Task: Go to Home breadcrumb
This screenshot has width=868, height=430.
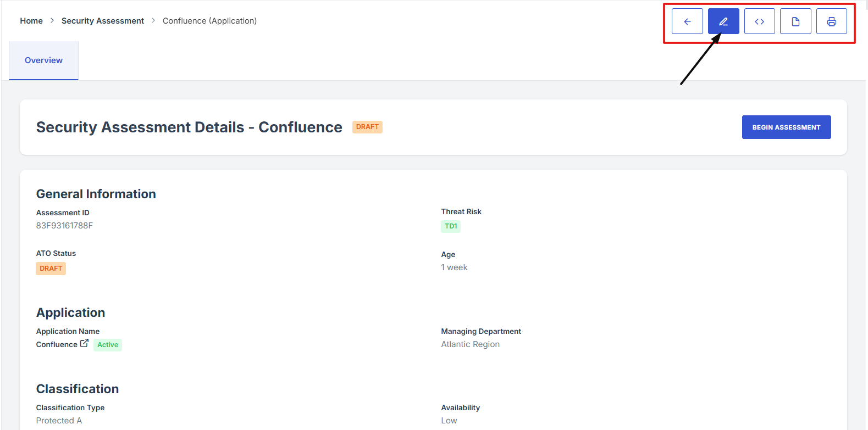Action: pos(31,21)
